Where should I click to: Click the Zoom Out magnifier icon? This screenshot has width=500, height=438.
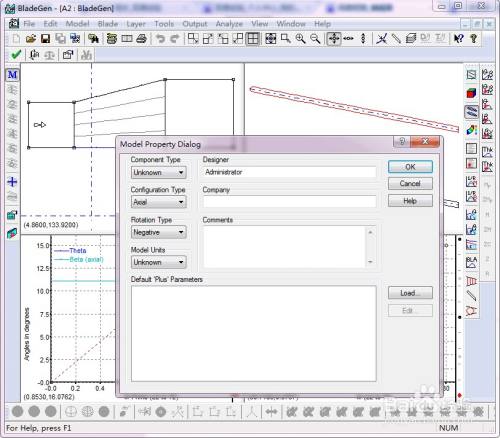tap(315, 39)
